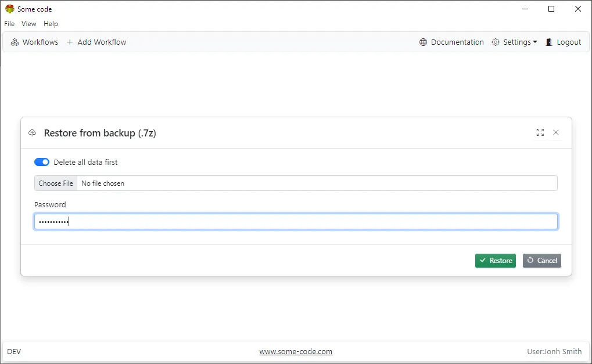Viewport: 592px width, 364px height.
Task: Expand the Settings dropdown arrow
Action: pyautogui.click(x=534, y=42)
